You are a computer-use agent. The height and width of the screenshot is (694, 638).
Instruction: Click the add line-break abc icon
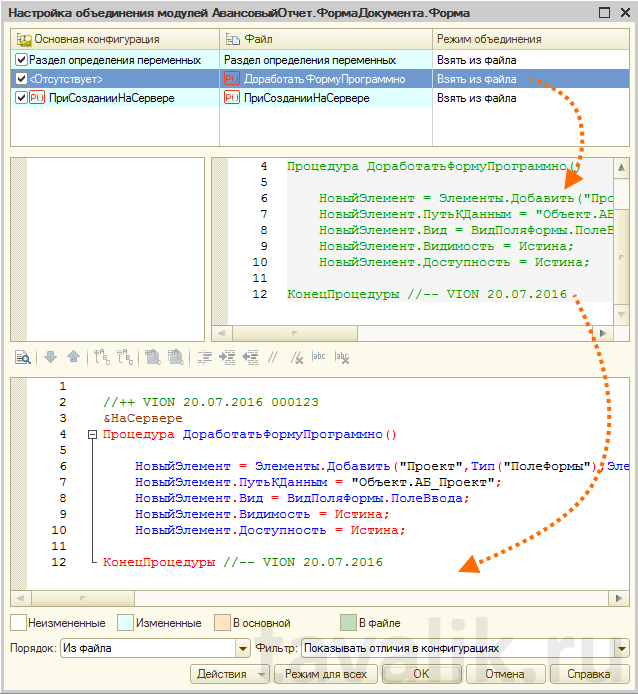click(x=319, y=357)
